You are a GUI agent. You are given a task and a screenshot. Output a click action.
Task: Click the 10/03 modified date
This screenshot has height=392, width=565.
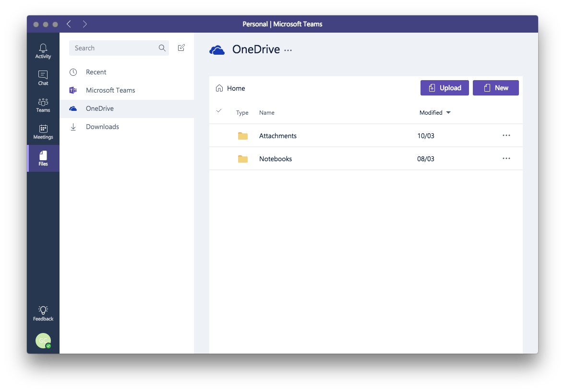[426, 136]
